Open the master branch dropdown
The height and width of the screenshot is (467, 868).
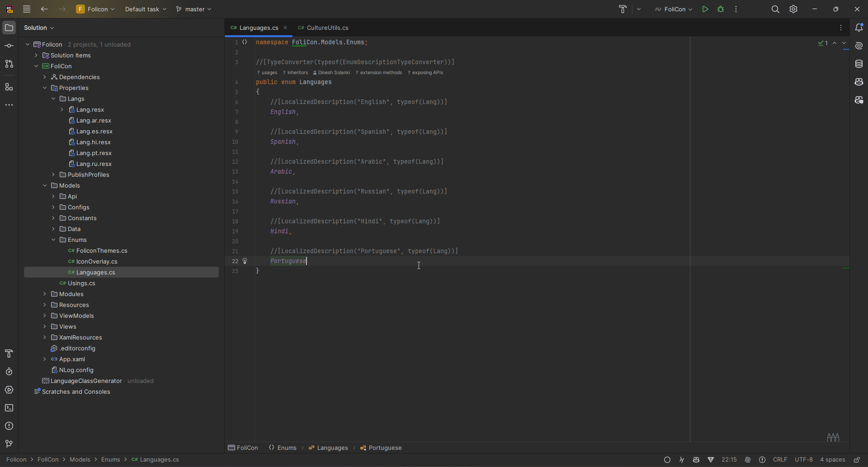coord(194,9)
